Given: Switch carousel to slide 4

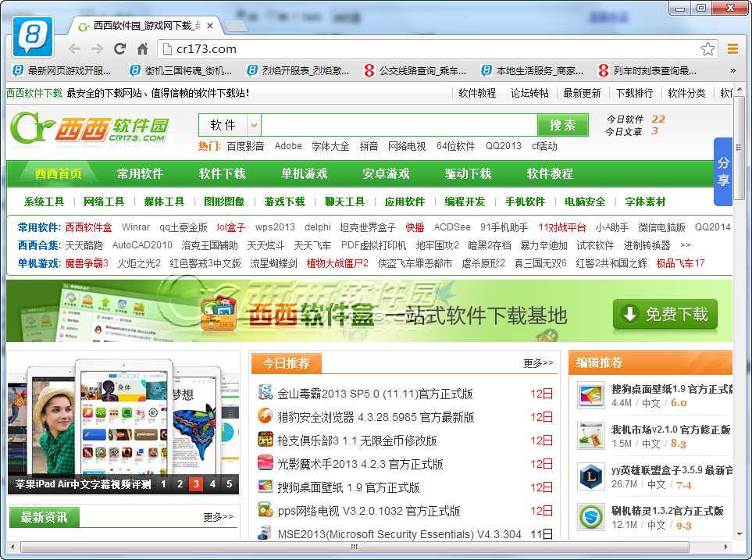Looking at the screenshot, I should point(212,484).
